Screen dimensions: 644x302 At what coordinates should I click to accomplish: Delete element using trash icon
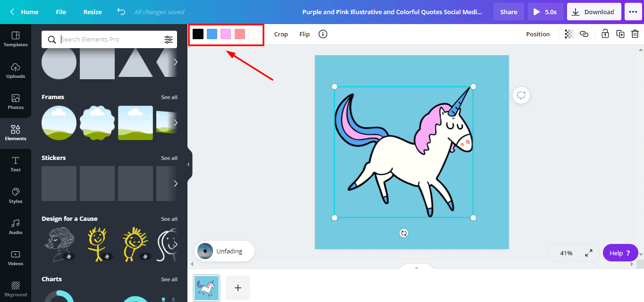coord(635,34)
